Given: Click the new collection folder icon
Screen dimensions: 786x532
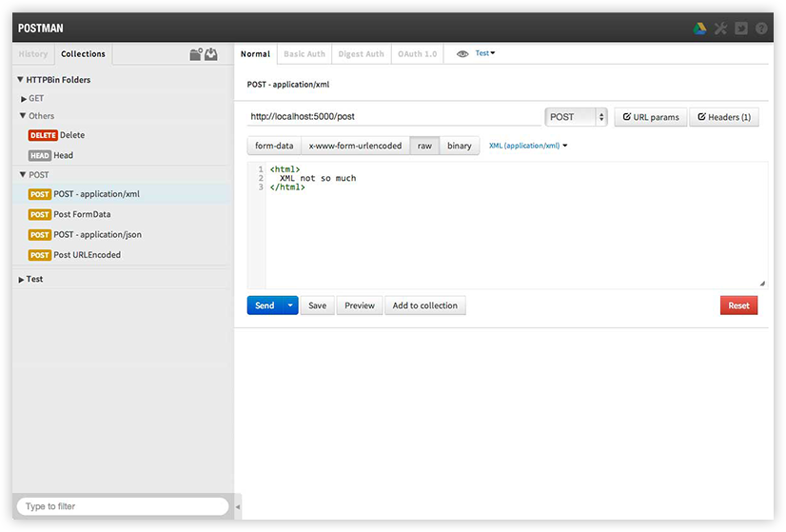Looking at the screenshot, I should point(196,54).
